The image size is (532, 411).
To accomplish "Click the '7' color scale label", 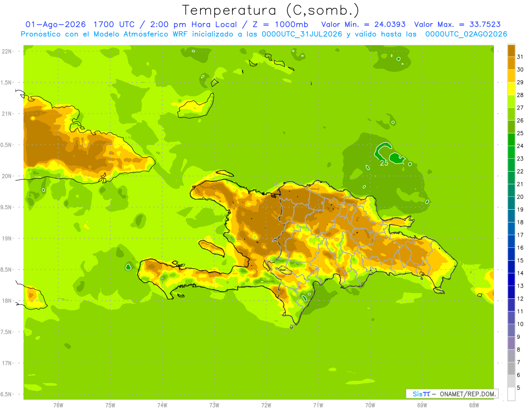I will 519,362.
